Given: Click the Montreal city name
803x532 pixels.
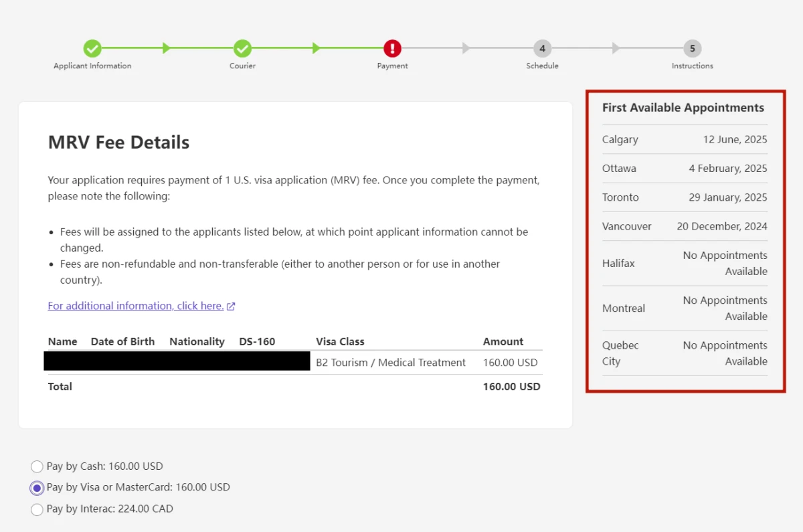Looking at the screenshot, I should tap(624, 308).
